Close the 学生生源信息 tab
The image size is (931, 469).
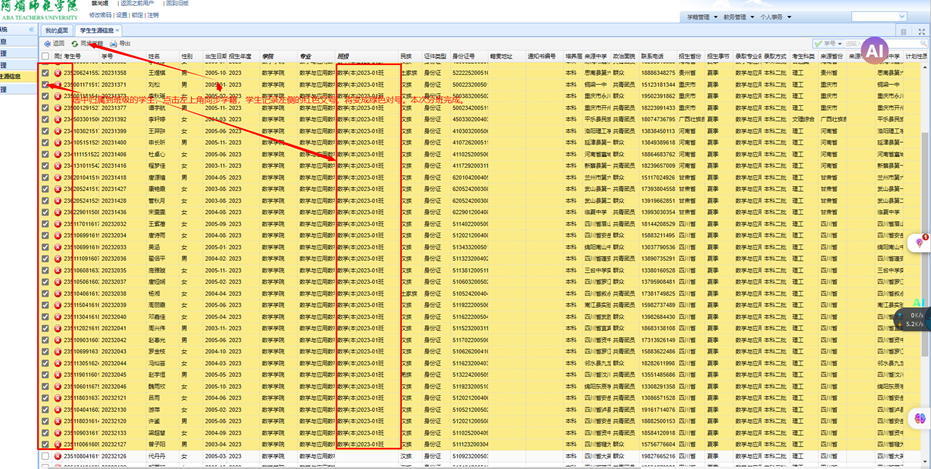[x=118, y=30]
